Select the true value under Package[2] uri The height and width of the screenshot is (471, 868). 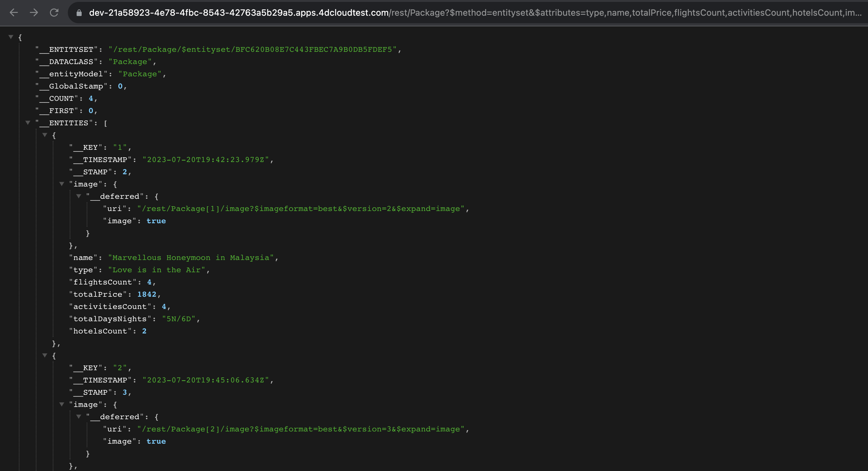(156, 441)
